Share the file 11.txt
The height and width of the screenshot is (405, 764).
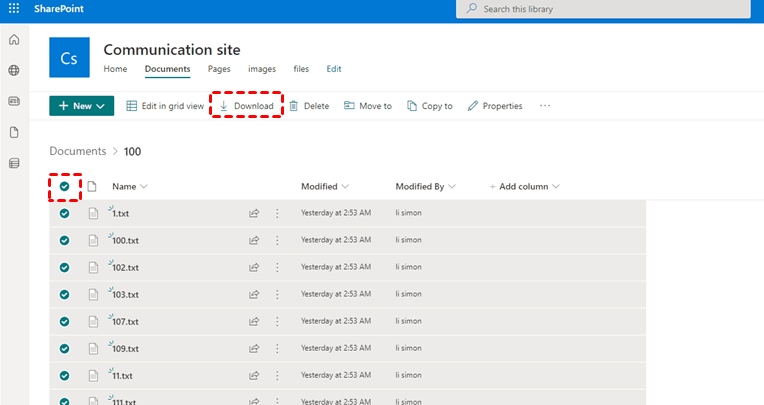tap(254, 375)
